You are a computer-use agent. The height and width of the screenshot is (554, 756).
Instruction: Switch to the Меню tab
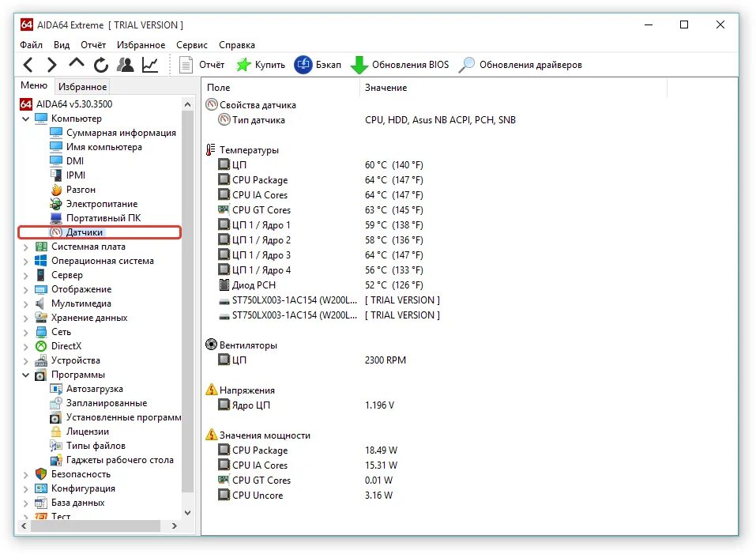[x=34, y=85]
